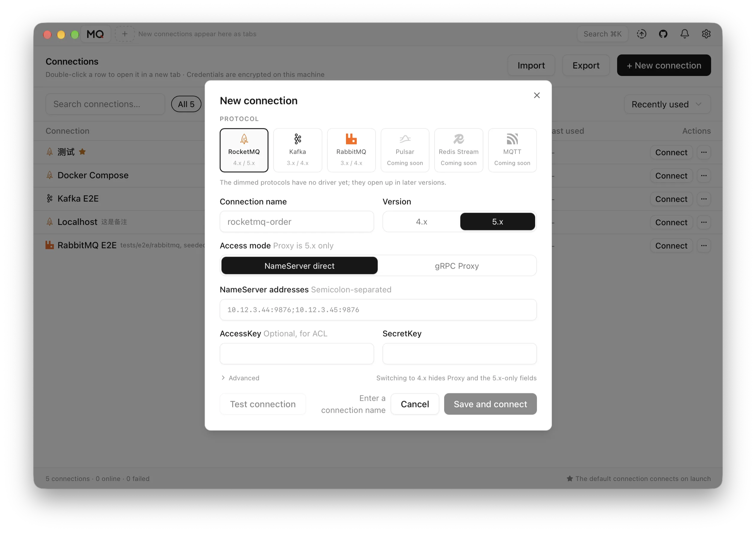Click the Import button
This screenshot has width=756, height=533.
(531, 65)
